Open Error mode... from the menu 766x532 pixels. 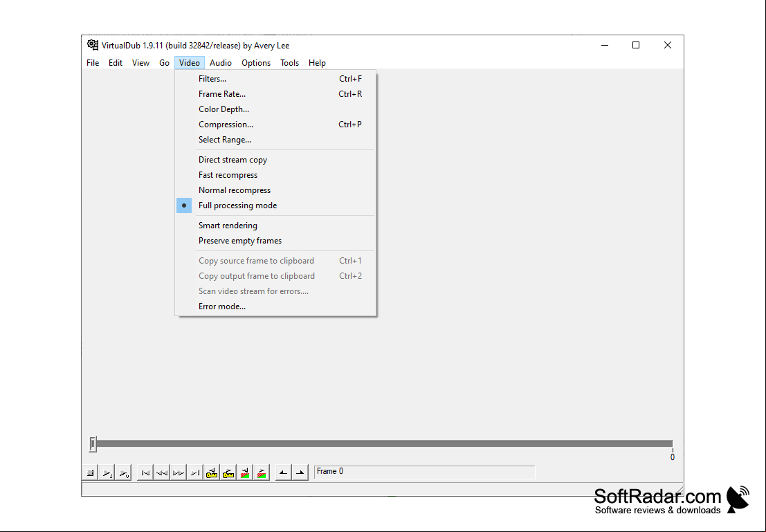tap(275, 306)
